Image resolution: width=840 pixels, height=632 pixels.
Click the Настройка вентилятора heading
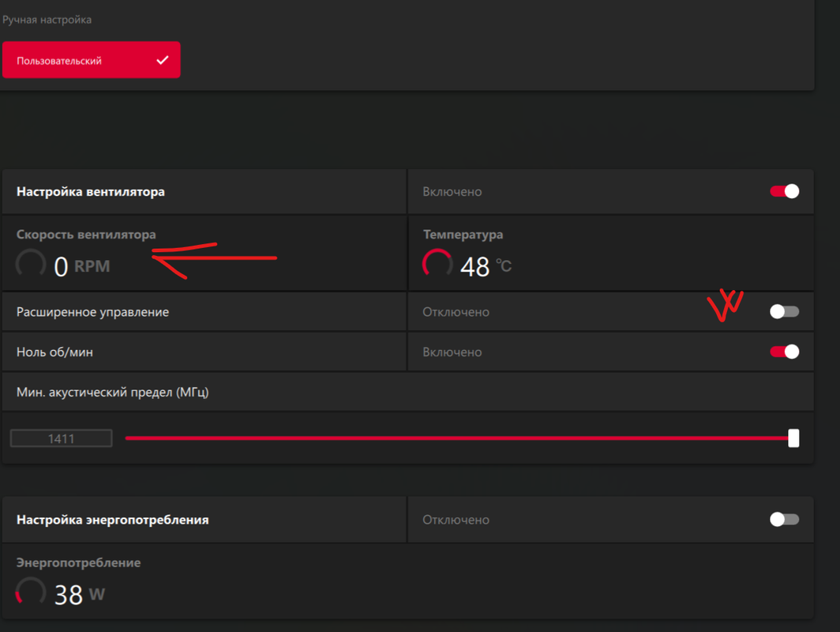point(91,192)
